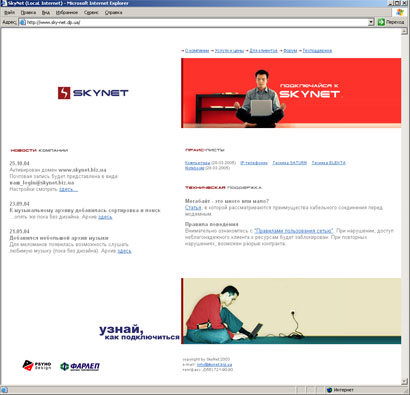The width and height of the screenshot is (410, 395).
Task: Click the 'узнай, как подключиться' text
Action: pos(139,332)
